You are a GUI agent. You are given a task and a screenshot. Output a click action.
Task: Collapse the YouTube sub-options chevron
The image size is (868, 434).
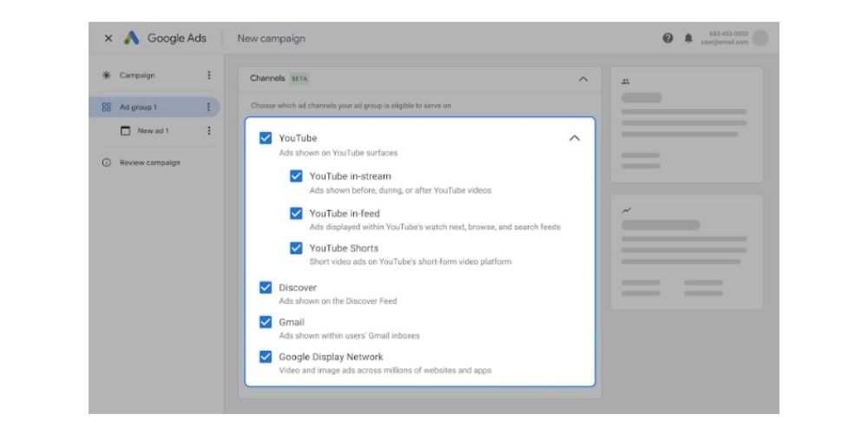point(574,138)
